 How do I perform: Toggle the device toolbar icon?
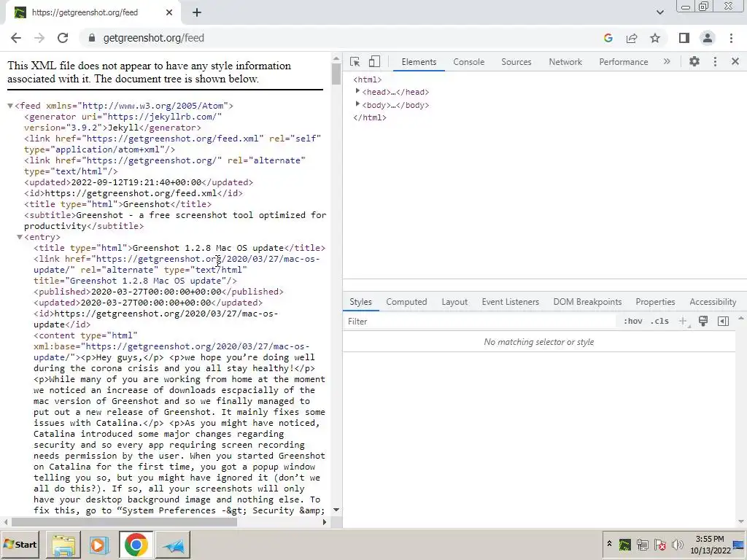[x=374, y=62]
